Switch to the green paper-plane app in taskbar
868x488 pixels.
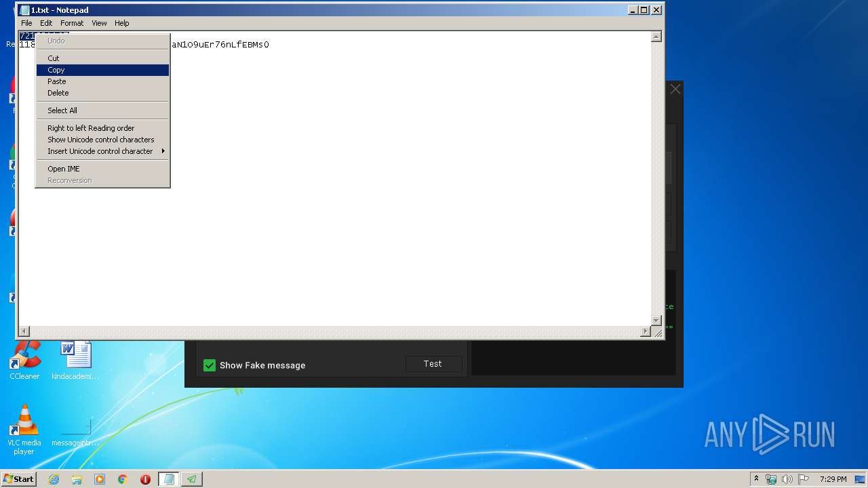point(192,479)
